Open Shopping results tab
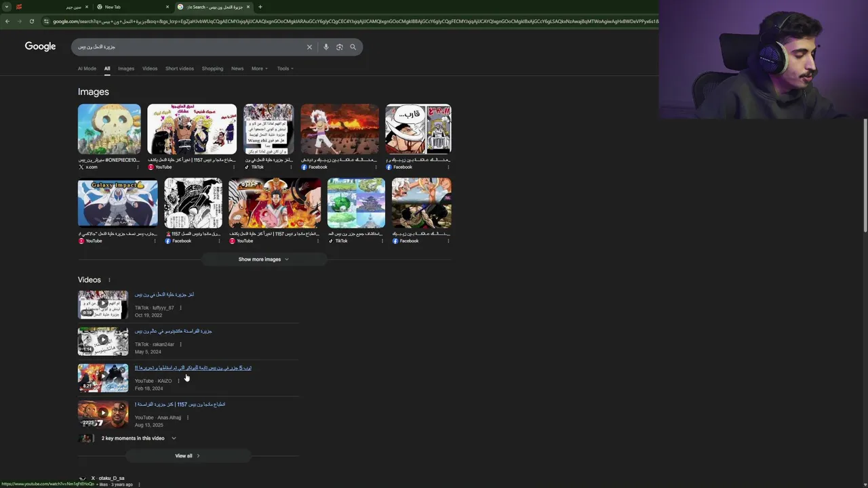 click(212, 68)
